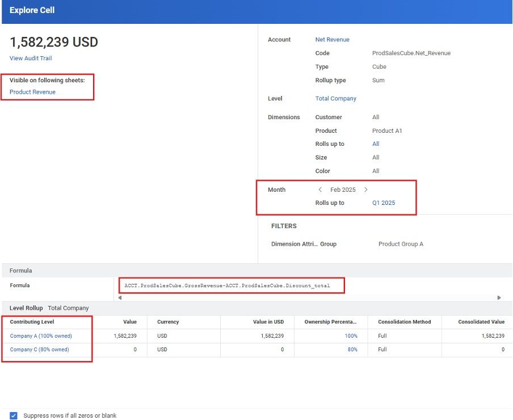
Task: Click the 80% ownership percentage link
Action: click(352, 350)
